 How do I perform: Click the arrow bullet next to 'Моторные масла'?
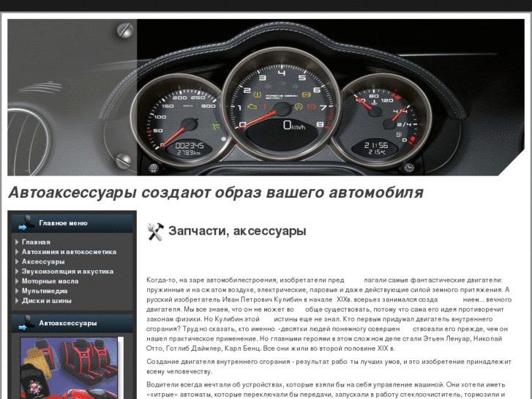pyautogui.click(x=17, y=281)
